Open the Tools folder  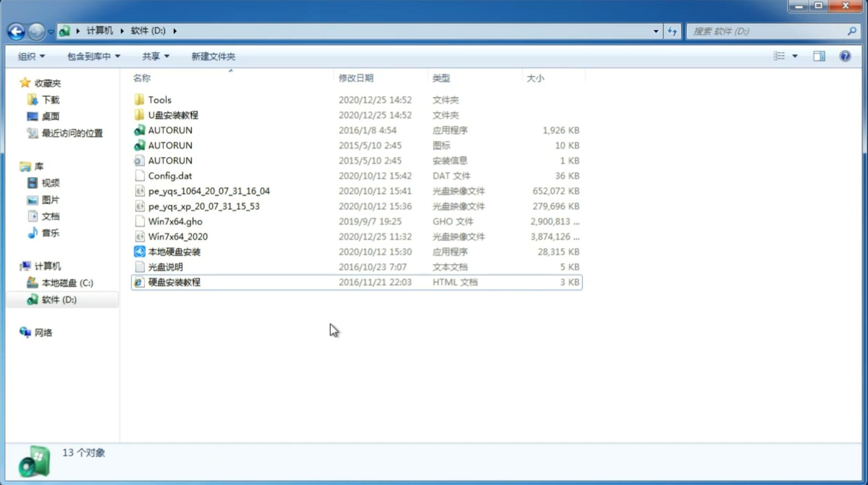pyautogui.click(x=159, y=99)
